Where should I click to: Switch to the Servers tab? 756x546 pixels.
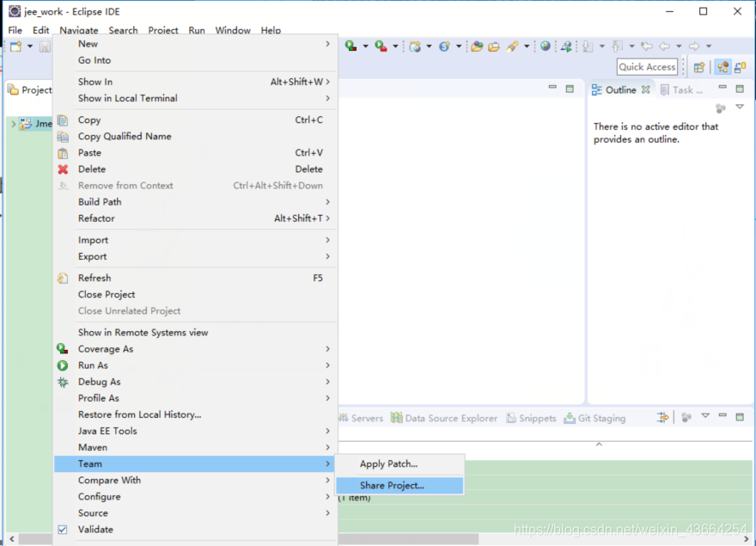click(x=362, y=418)
